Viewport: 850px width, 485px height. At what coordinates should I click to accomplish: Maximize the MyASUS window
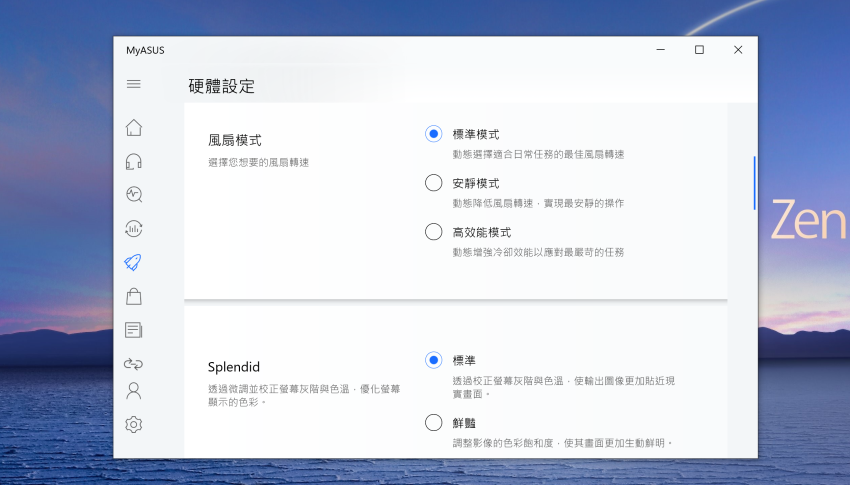699,50
